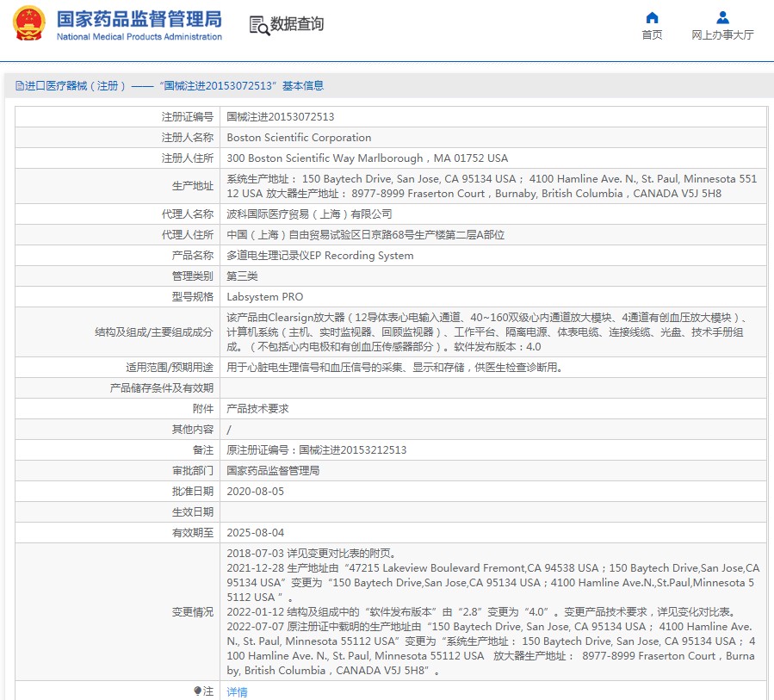
Task: Open the 数据查询 search icon
Action: (259, 26)
